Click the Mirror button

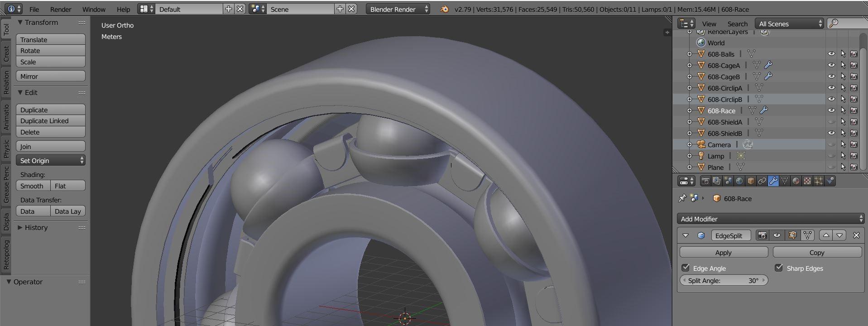51,76
